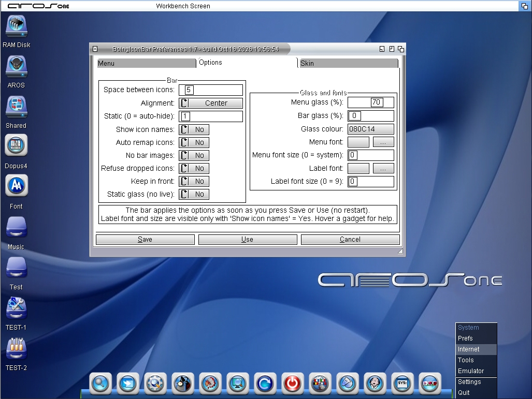Click the native chief headdress dock icon
Image resolution: width=532 pixels, height=399 pixels.
(210, 383)
